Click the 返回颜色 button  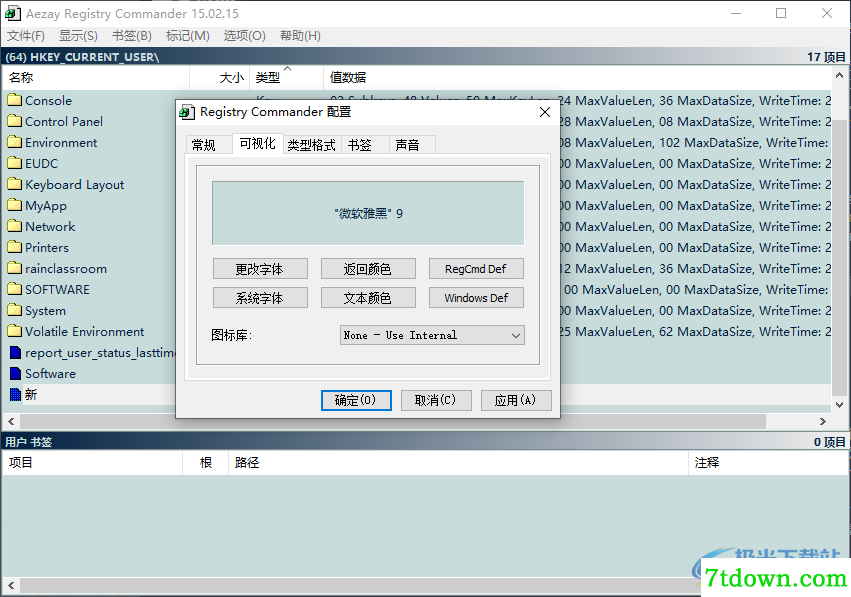368,269
